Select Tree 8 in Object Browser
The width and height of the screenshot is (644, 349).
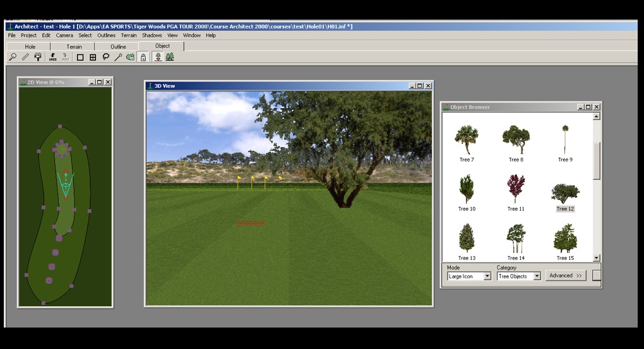[x=516, y=143]
